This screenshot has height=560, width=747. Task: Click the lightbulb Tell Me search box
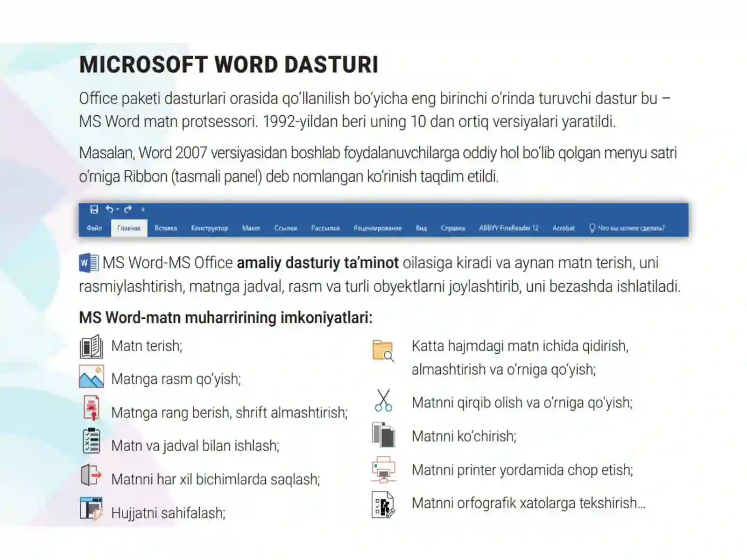(627, 228)
